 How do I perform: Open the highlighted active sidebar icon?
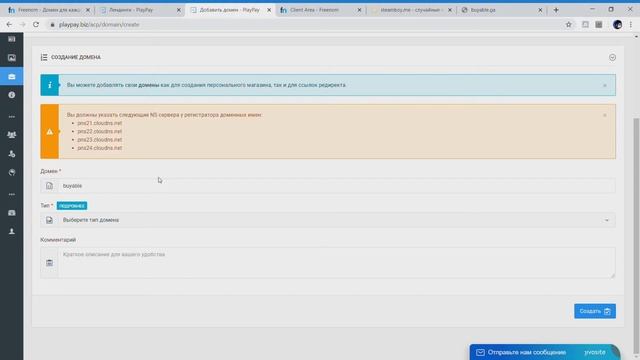pos(12,76)
